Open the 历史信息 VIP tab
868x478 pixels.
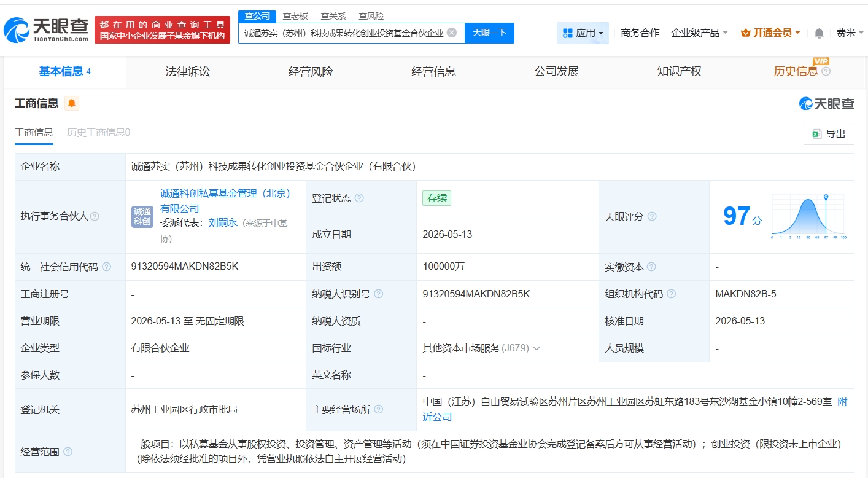click(x=796, y=71)
